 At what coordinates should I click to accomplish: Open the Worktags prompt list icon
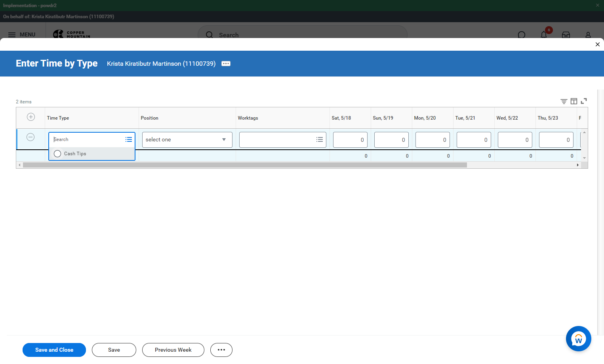click(320, 139)
